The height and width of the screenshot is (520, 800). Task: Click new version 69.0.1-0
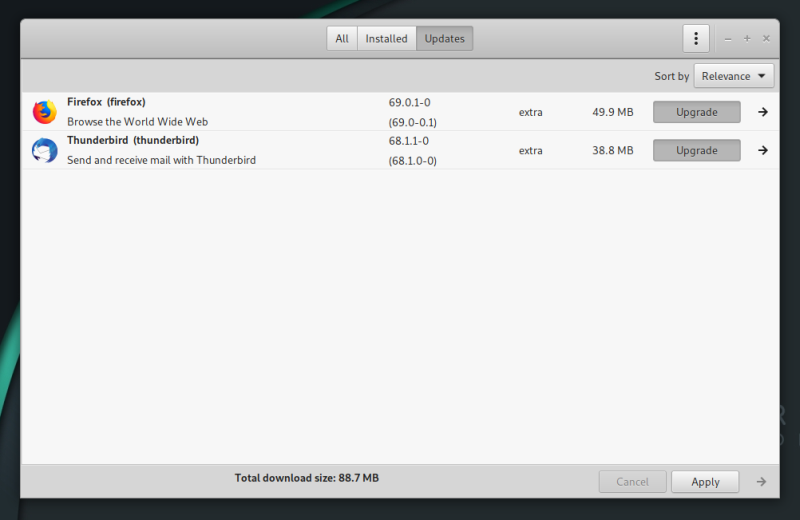409,103
